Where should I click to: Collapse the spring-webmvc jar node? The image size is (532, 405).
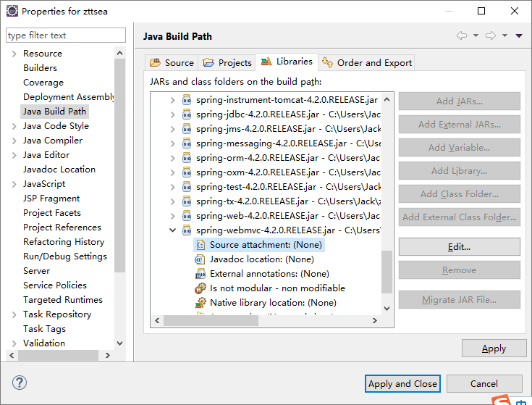172,230
